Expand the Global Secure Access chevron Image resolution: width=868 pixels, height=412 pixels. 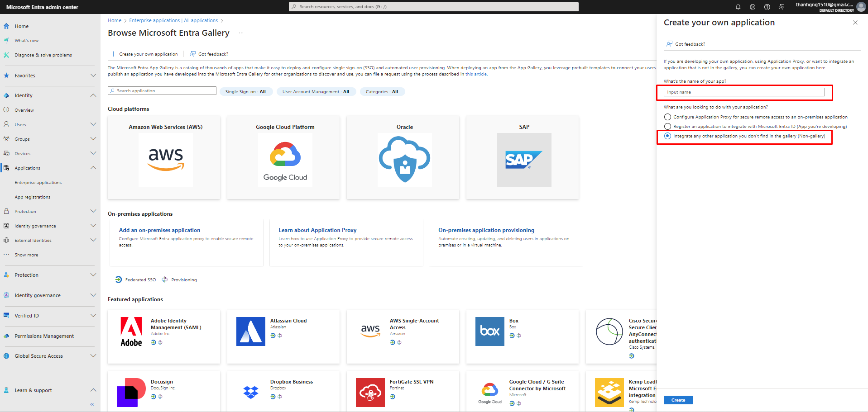click(x=93, y=356)
